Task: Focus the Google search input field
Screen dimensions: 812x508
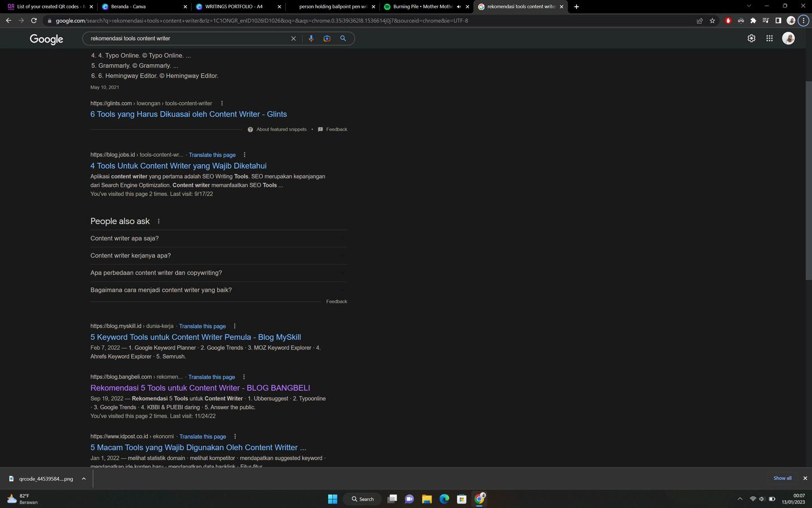Action: click(189, 38)
